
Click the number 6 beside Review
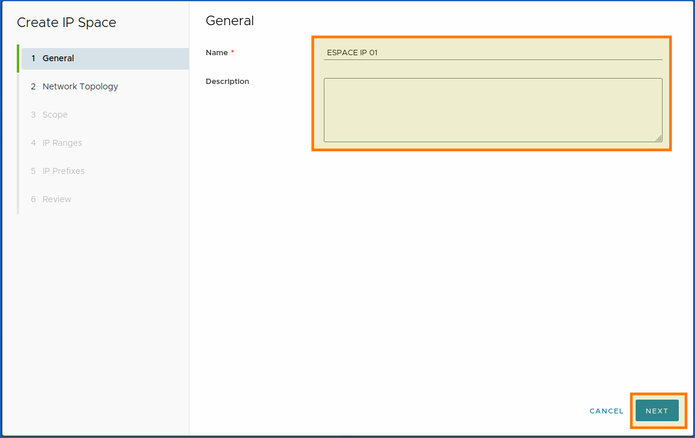click(x=33, y=199)
